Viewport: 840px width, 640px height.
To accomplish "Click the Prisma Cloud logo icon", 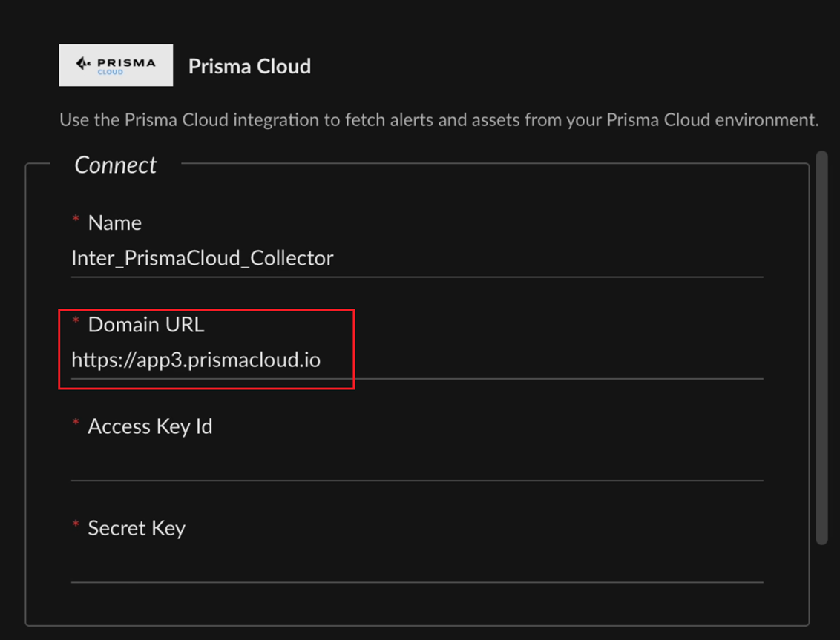I will (x=116, y=65).
